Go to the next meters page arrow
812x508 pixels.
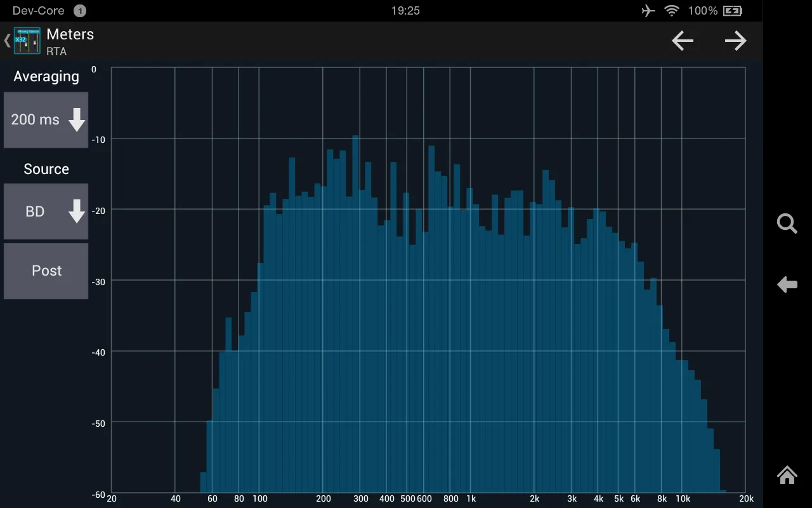coord(736,41)
